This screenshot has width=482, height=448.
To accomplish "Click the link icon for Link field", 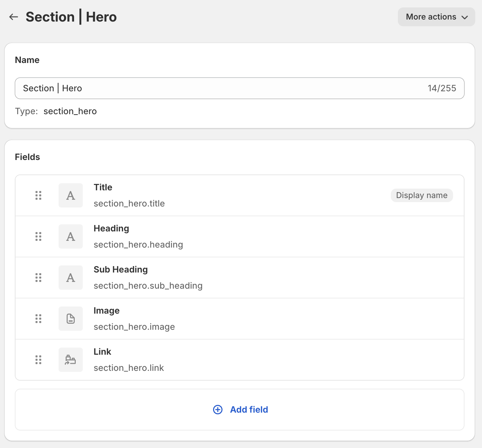I will coord(71,359).
